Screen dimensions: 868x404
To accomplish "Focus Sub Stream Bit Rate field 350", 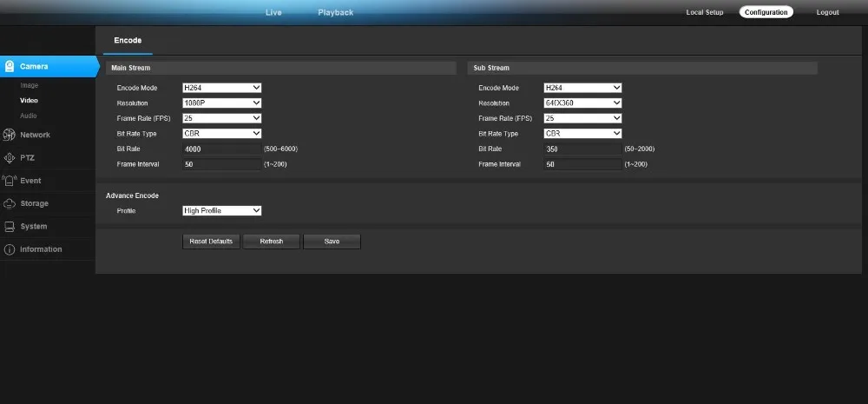I will tap(583, 149).
